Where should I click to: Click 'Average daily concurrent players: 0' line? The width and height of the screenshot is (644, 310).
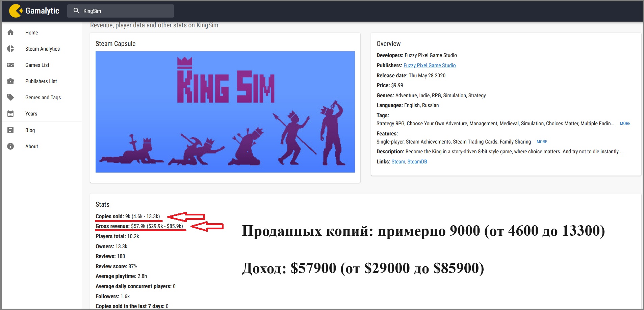135,286
